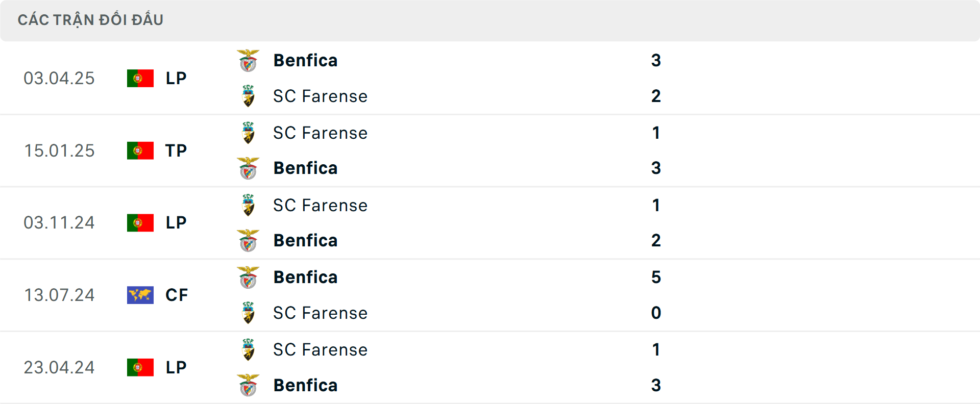
Task: Select the LP competition label for 03.04.25
Action: 176,78
